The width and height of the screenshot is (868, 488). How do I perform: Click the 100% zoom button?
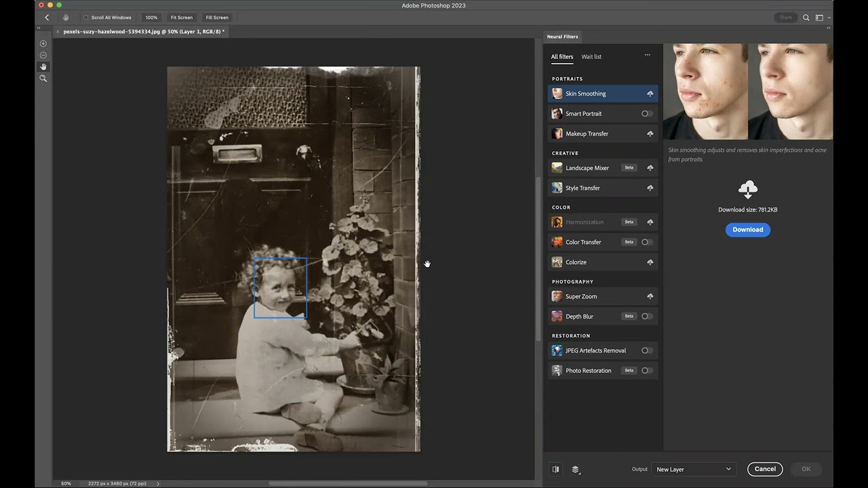coord(151,18)
